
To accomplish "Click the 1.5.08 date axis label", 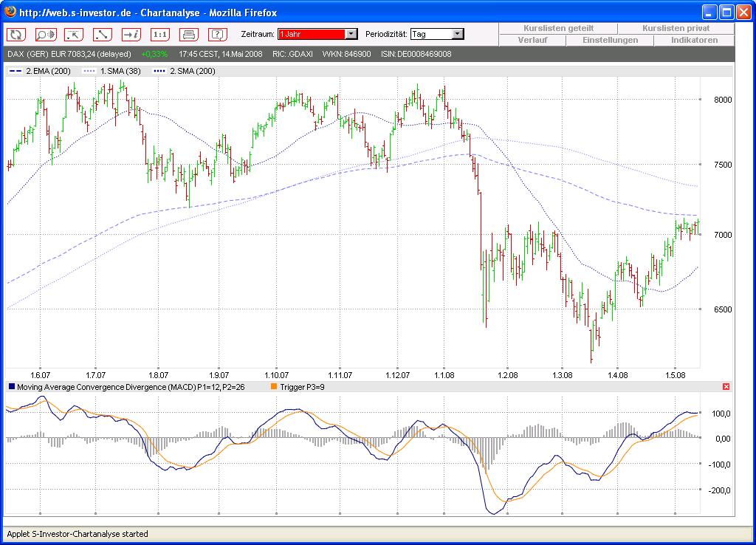I will click(675, 374).
